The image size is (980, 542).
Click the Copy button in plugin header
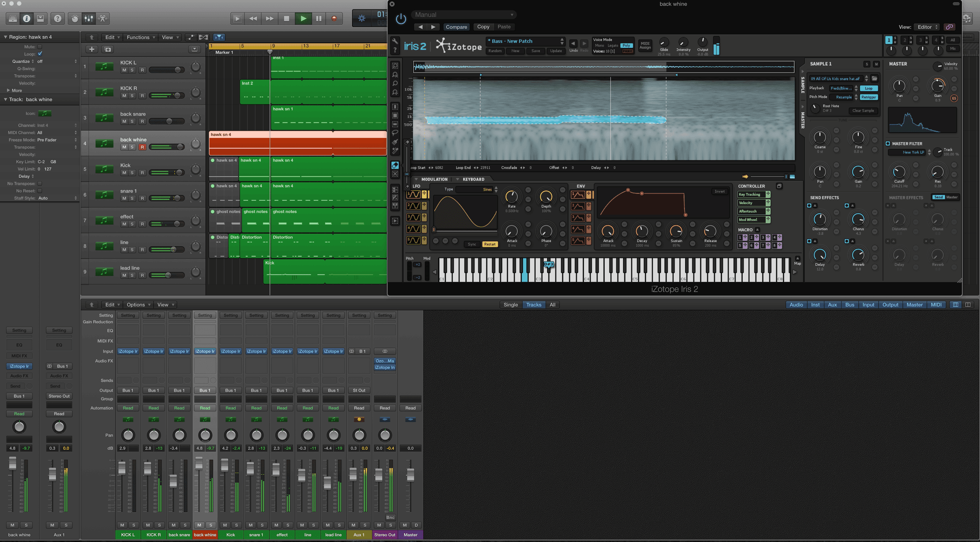483,27
